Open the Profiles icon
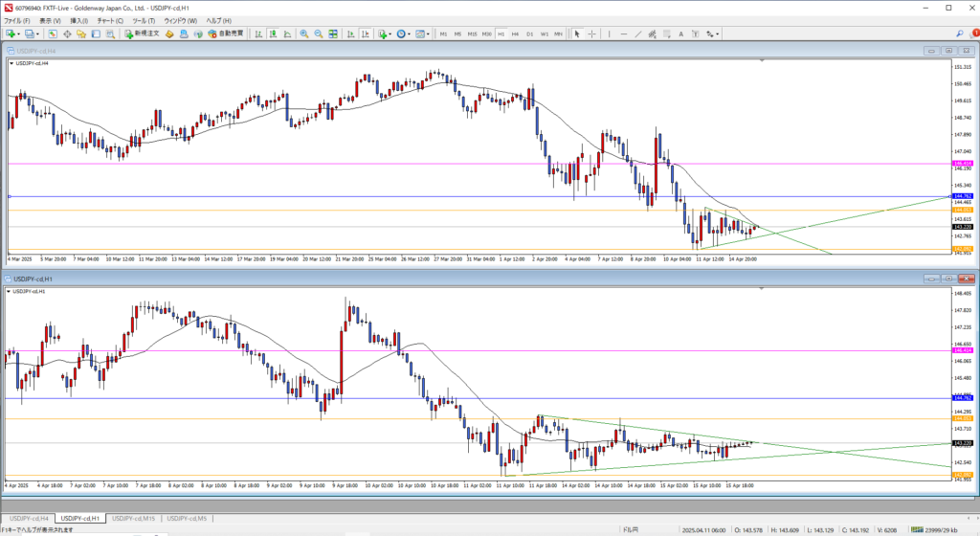This screenshot has height=536, width=980. pyautogui.click(x=30, y=33)
